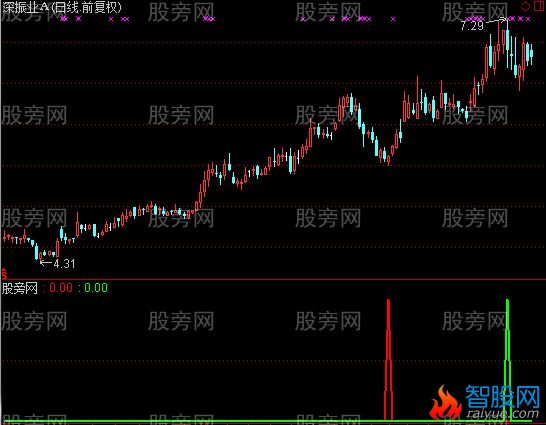Image resolution: width=546 pixels, height=425 pixels.
Task: Click the red spike in the indicator panel
Action: tap(388, 359)
